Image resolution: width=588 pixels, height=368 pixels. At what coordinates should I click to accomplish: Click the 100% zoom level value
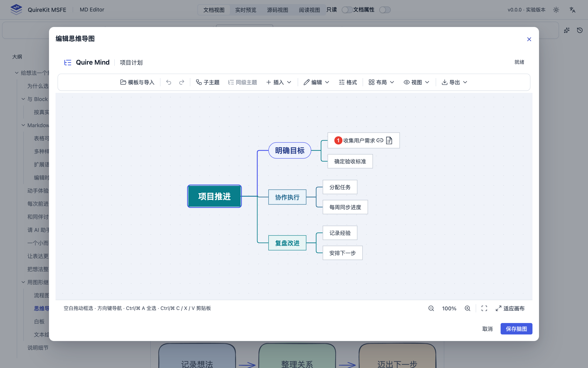449,308
